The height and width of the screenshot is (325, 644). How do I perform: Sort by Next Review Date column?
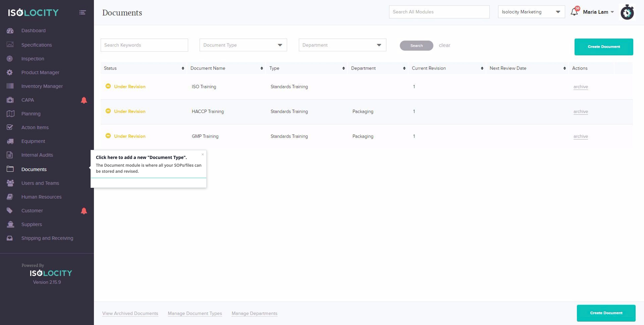pos(564,68)
